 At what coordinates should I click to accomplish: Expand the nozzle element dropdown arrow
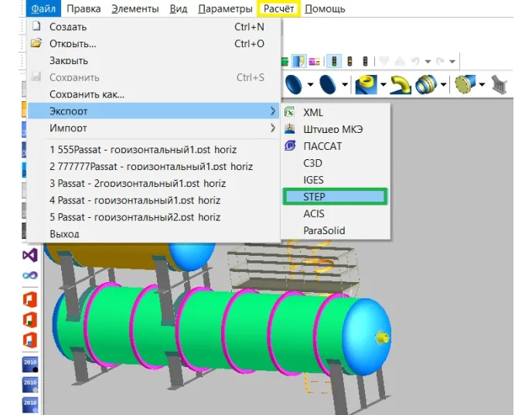(383, 84)
